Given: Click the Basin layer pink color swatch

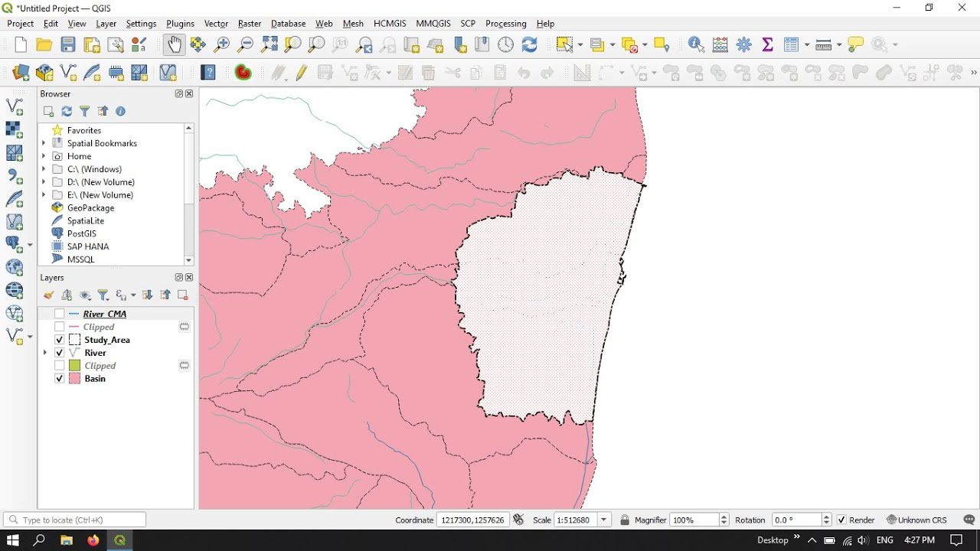Looking at the screenshot, I should pyautogui.click(x=75, y=379).
